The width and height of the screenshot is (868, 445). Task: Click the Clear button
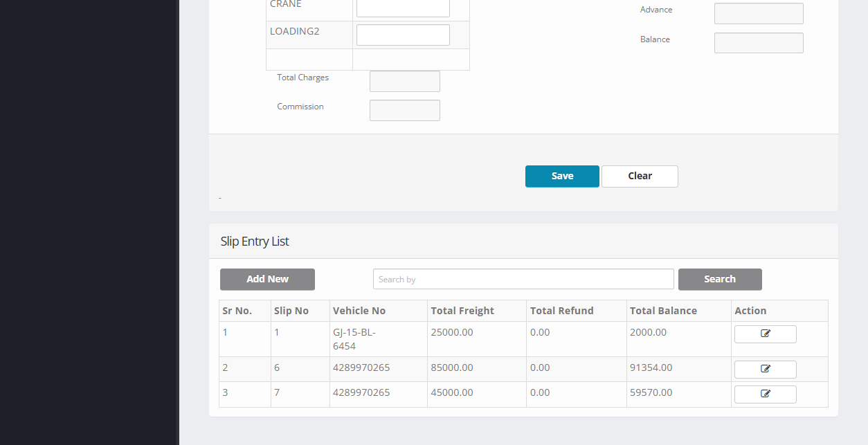point(640,176)
